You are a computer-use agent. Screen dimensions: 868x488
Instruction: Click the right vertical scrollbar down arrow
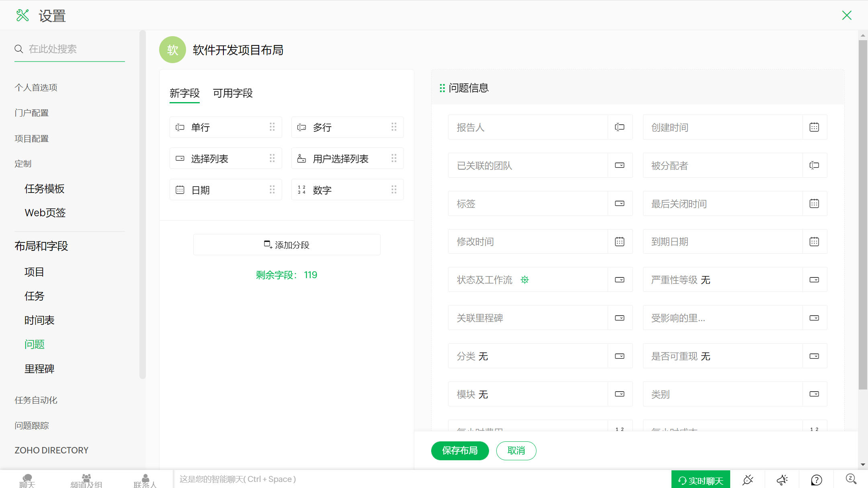tap(863, 465)
